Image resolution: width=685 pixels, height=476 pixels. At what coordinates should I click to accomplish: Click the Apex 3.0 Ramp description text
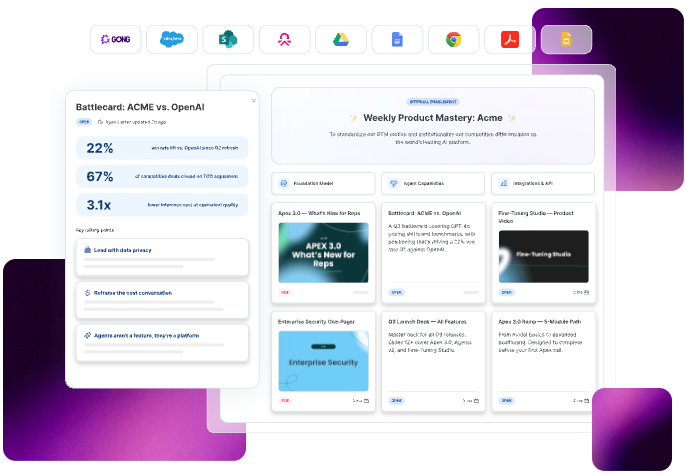pyautogui.click(x=540, y=342)
